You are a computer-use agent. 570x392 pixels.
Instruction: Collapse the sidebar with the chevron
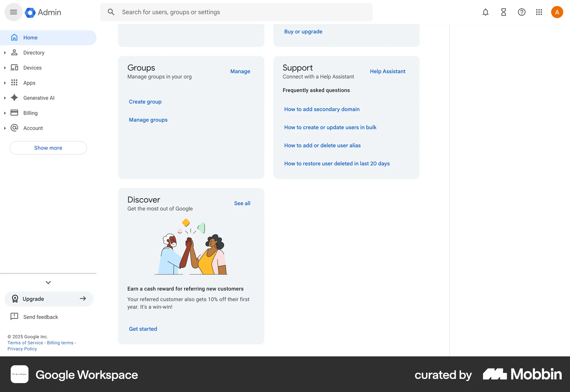[48, 282]
